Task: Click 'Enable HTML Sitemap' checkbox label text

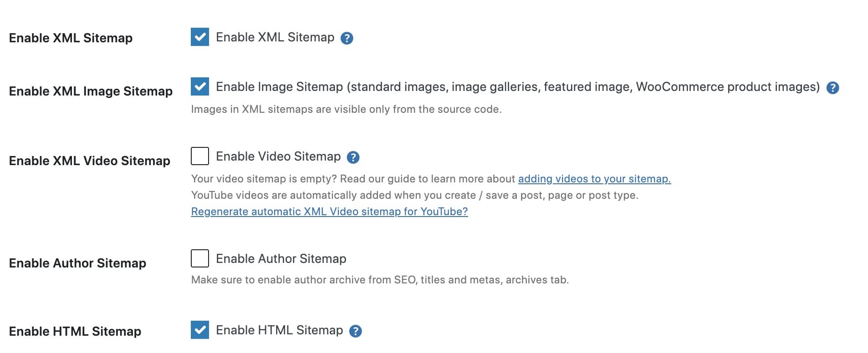Action: pos(279,330)
